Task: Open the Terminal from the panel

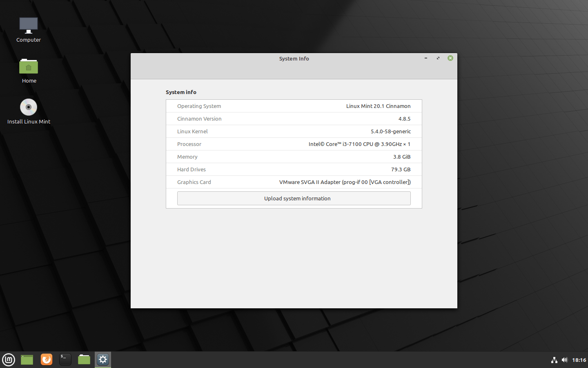Action: point(65,359)
